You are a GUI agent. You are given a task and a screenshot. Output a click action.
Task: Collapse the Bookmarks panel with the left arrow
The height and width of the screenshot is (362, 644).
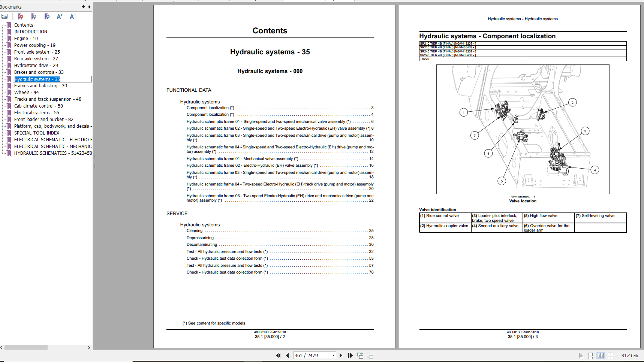click(89, 7)
